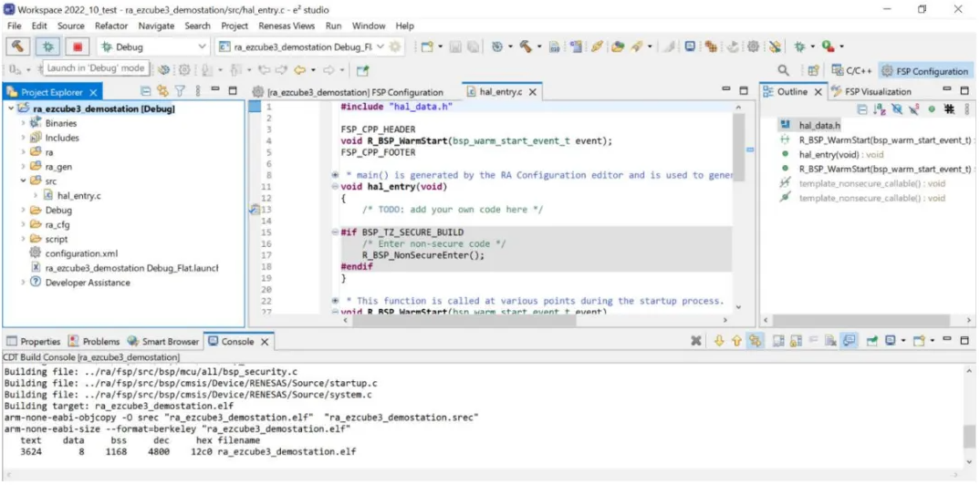The height and width of the screenshot is (485, 980).
Task: Toggle Hide Non-Public Members green dot
Action: (x=932, y=109)
